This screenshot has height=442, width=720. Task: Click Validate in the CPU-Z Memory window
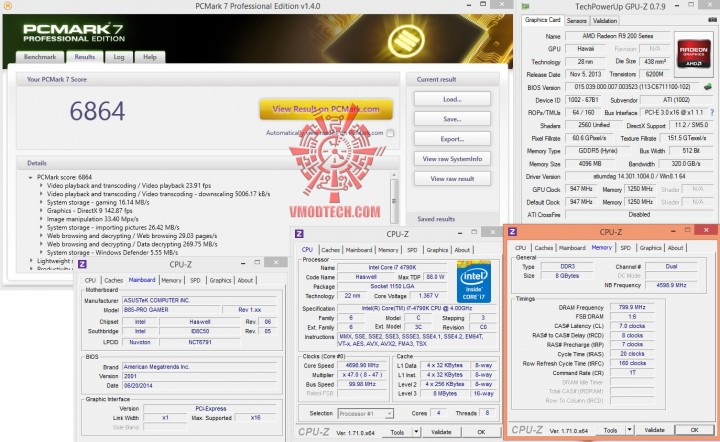(x=654, y=430)
